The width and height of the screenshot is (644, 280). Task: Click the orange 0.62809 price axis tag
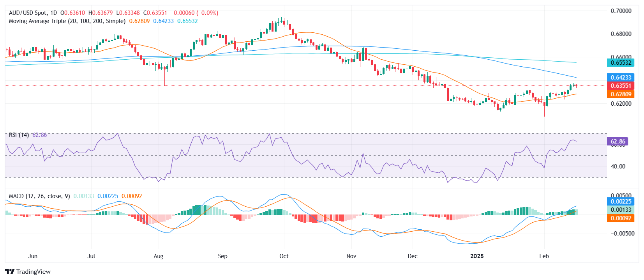tap(621, 94)
